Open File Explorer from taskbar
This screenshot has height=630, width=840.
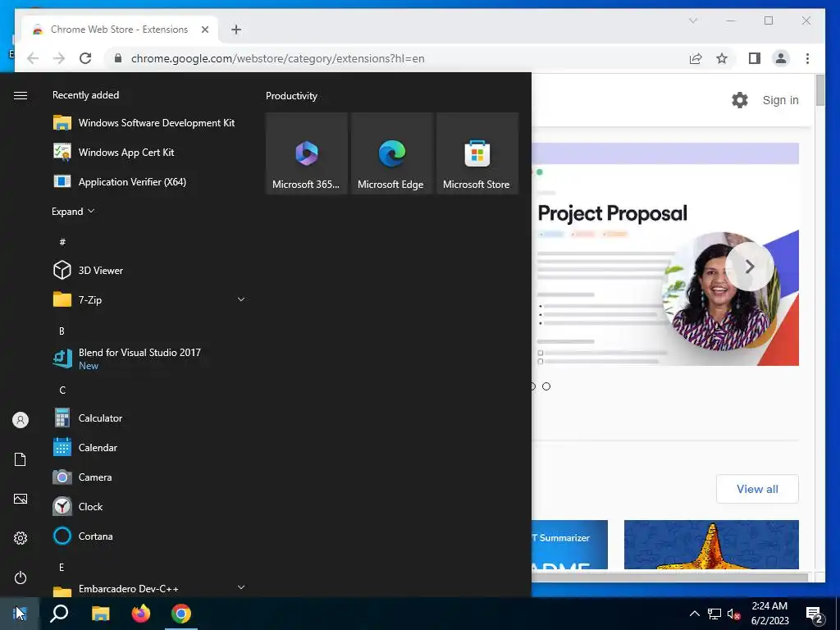point(100,614)
